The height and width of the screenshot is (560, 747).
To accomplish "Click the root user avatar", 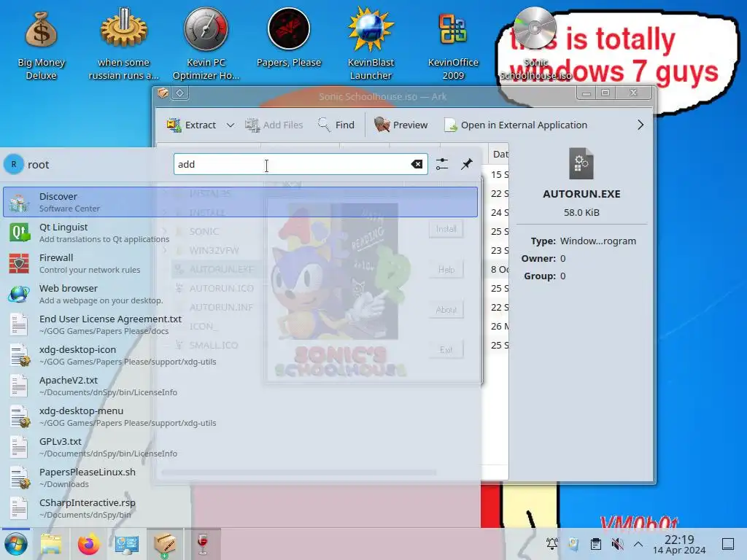I will (x=14, y=164).
